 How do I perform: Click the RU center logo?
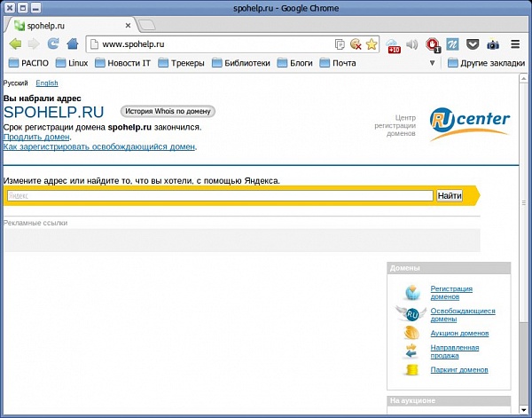pyautogui.click(x=470, y=124)
